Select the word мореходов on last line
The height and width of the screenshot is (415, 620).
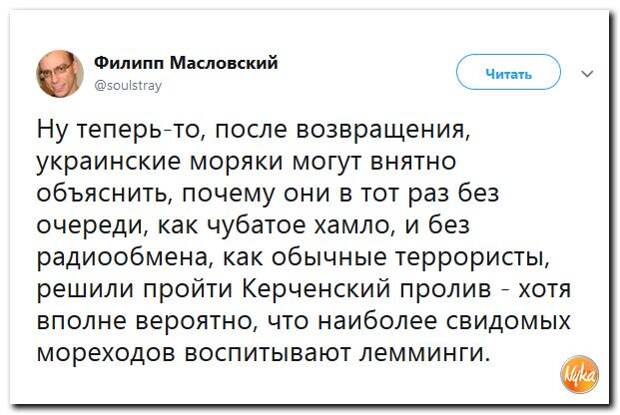[x=106, y=353]
